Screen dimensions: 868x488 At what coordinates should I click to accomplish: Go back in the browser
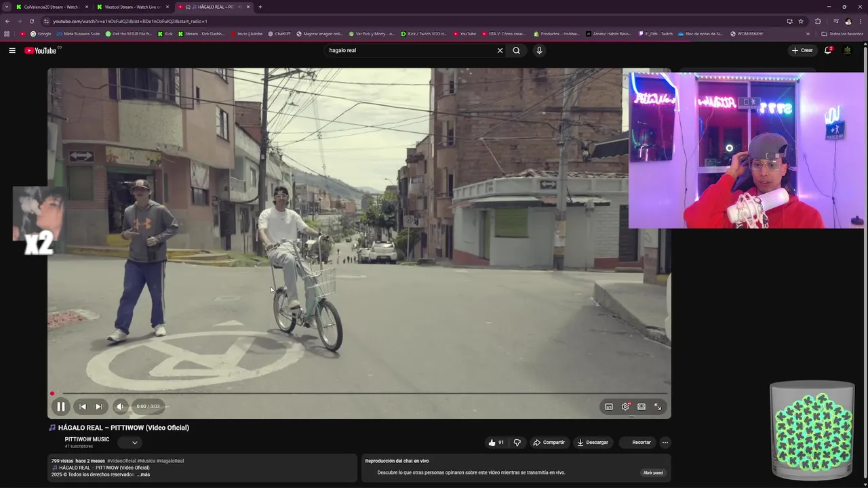(7, 21)
